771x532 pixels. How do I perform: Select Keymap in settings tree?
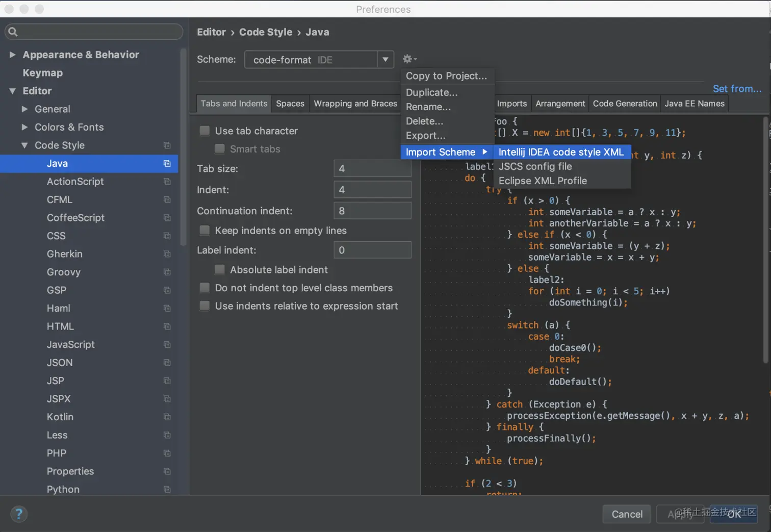coord(43,73)
